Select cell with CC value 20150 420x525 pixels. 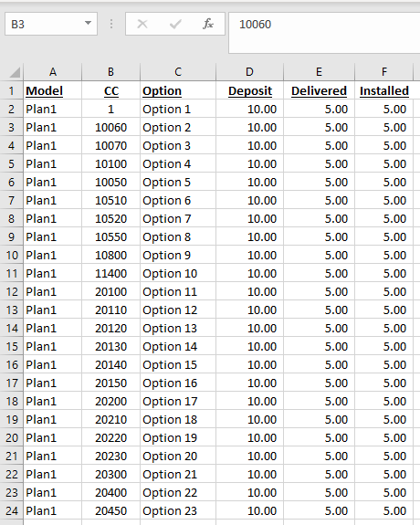click(110, 383)
